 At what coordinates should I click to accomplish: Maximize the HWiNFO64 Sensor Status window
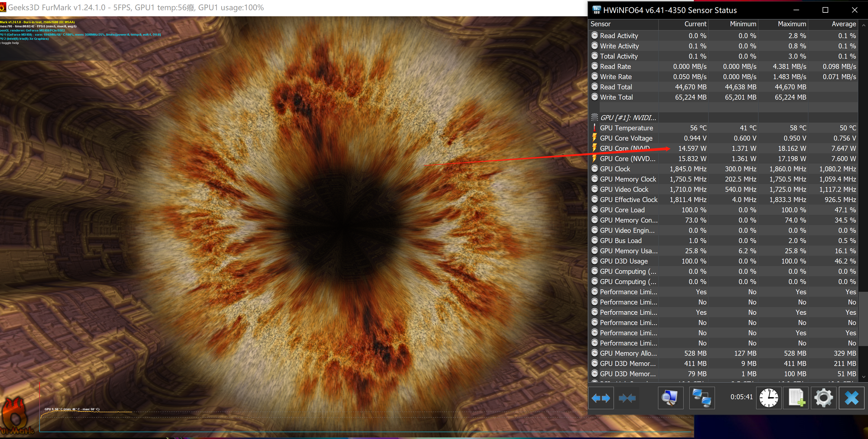click(825, 10)
